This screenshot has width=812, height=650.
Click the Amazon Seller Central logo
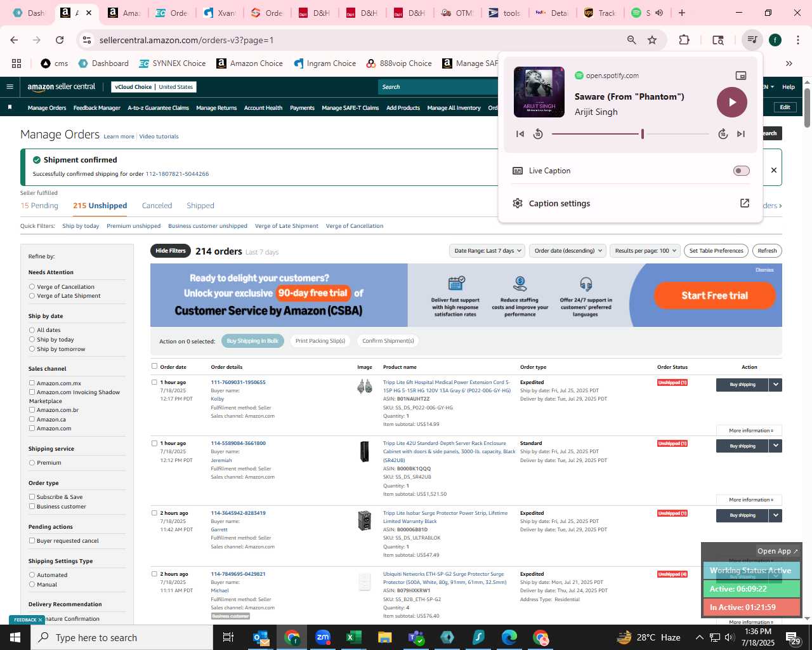point(62,87)
